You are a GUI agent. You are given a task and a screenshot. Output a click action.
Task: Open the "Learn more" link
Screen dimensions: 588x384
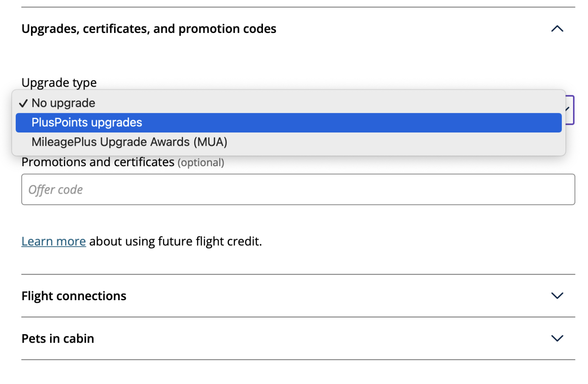click(53, 241)
